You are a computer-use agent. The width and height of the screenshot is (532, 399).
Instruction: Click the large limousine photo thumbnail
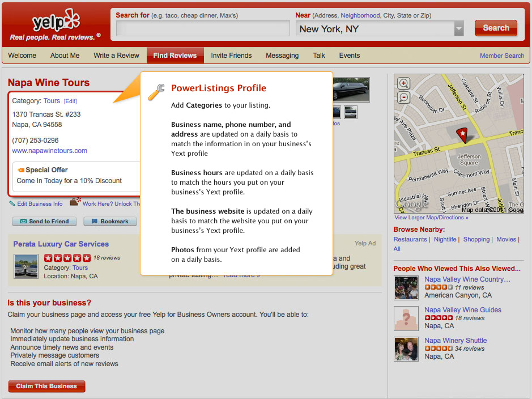351,90
